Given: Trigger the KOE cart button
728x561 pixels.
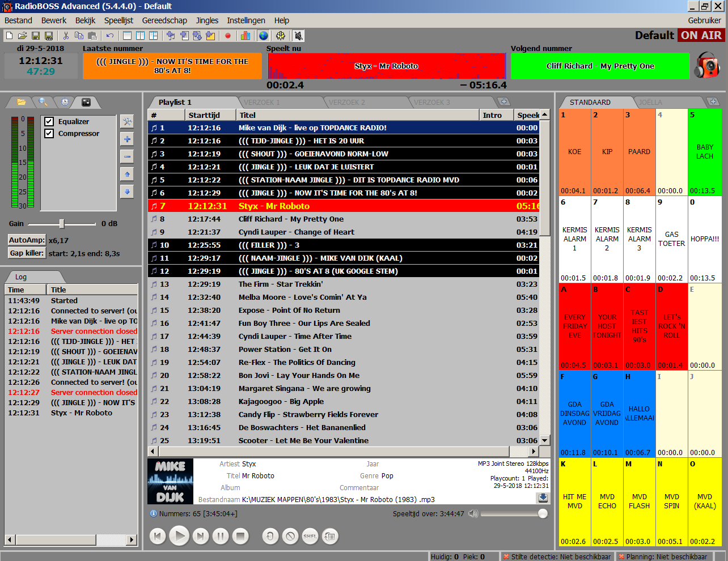Looking at the screenshot, I should [575, 152].
